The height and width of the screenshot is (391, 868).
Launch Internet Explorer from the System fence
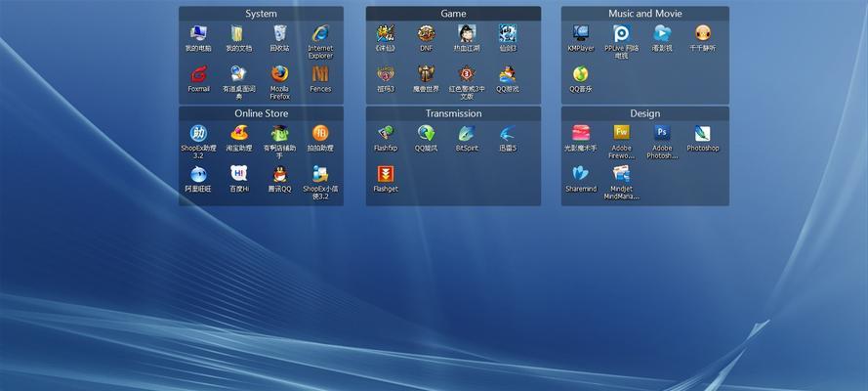pos(320,34)
